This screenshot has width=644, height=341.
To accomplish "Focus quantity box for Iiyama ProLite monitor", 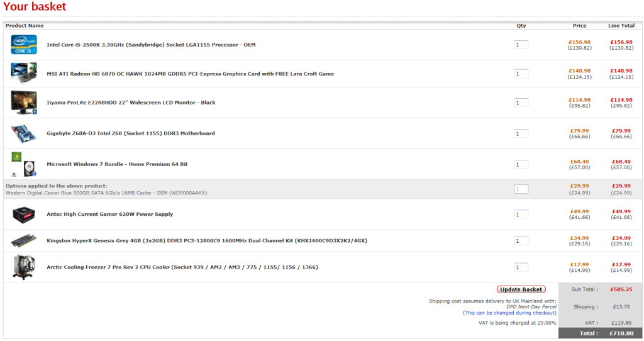I will point(521,103).
